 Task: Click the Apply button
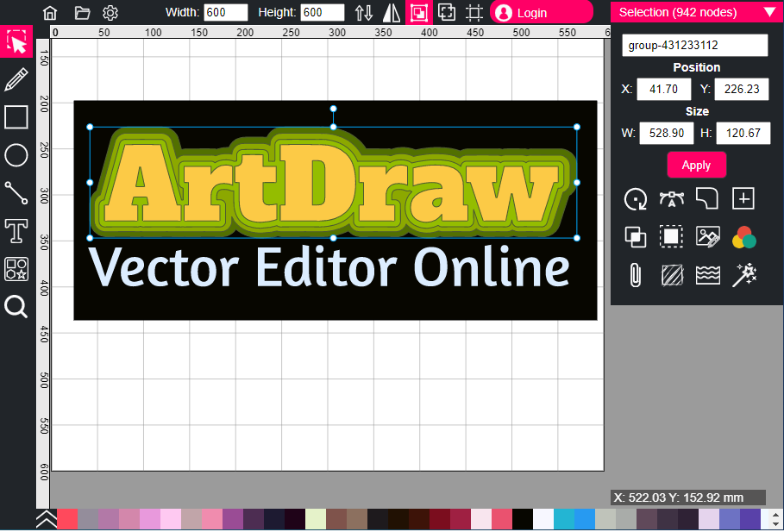click(696, 165)
